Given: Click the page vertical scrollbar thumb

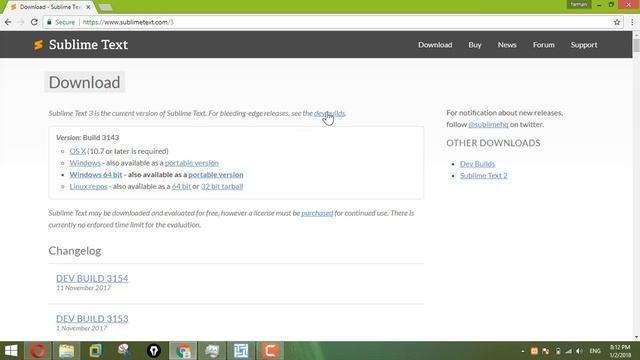Looking at the screenshot, I should point(636,44).
